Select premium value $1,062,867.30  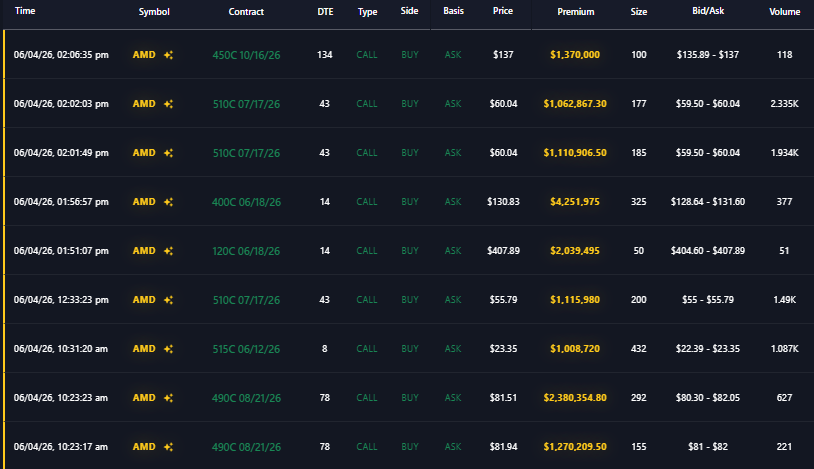click(x=575, y=104)
